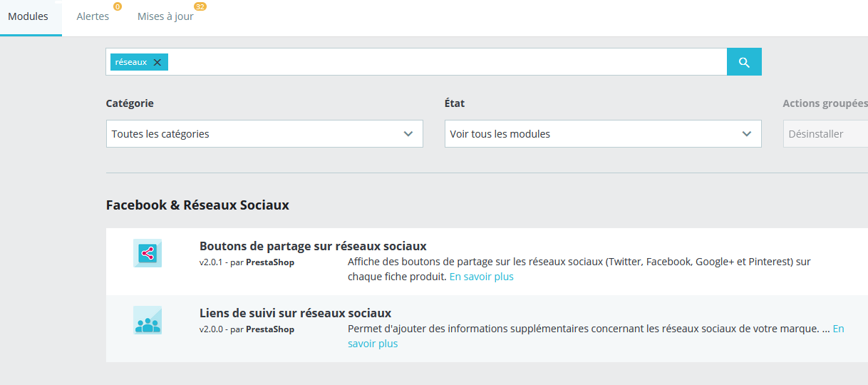Screen dimensions: 868x385
Task: Click 'Liens de suivi sur réseaux sociaux' title
Action: 295,313
